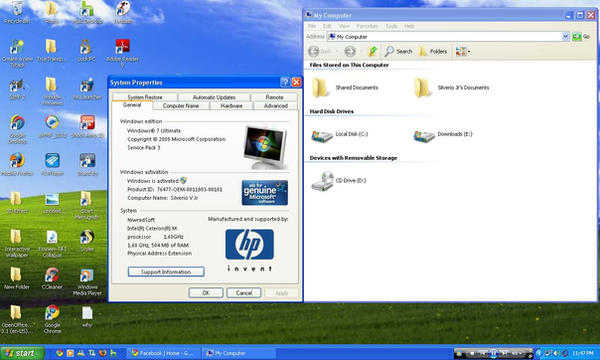Click Firefox icon in Quick Launch bar
Image resolution: width=600 pixels, height=360 pixels.
(x=103, y=353)
